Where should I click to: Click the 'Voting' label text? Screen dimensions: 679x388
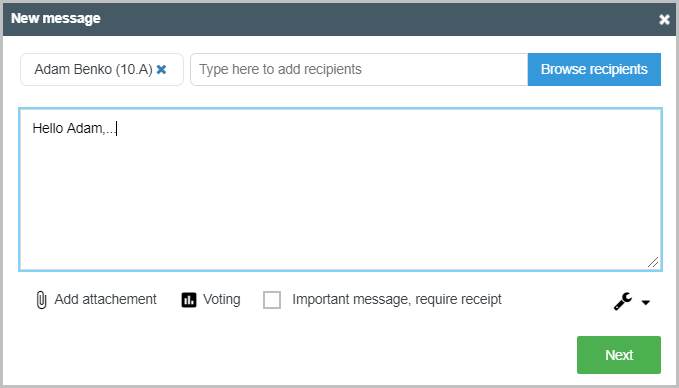pos(221,299)
